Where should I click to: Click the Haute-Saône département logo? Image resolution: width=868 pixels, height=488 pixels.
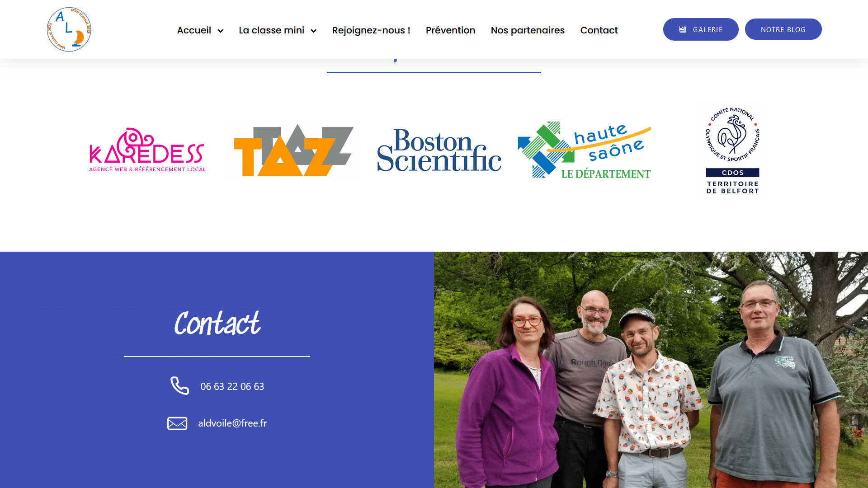[584, 150]
